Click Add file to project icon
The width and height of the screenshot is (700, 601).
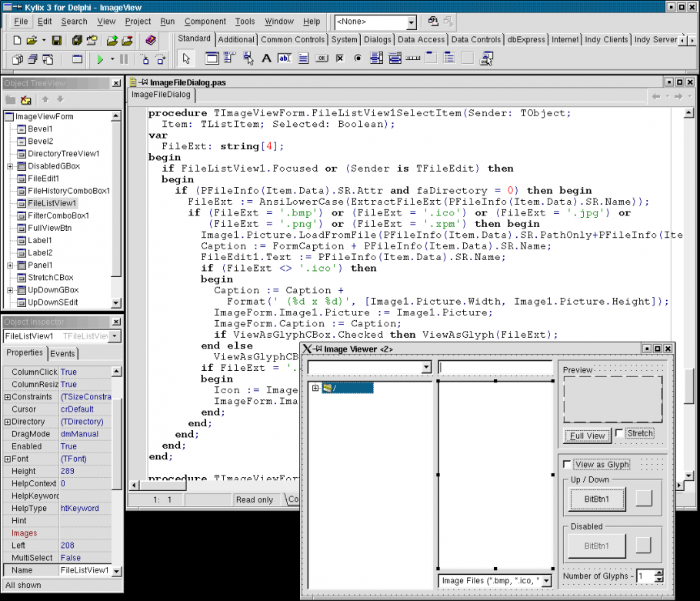(112, 40)
